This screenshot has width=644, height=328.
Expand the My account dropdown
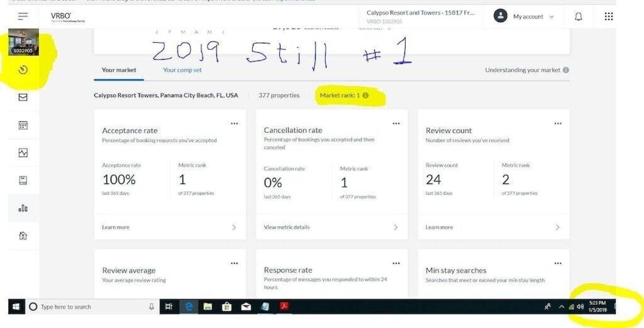[524, 16]
